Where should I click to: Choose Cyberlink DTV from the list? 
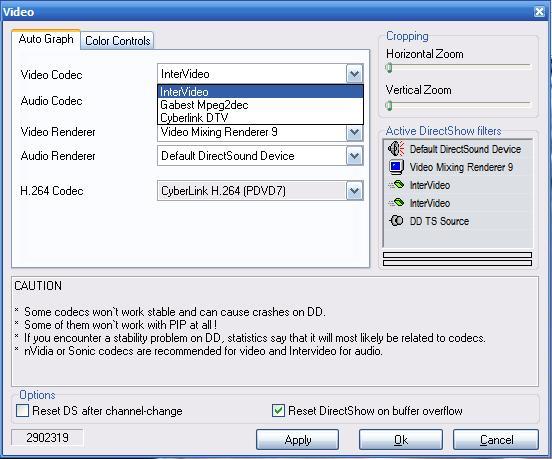click(x=260, y=118)
